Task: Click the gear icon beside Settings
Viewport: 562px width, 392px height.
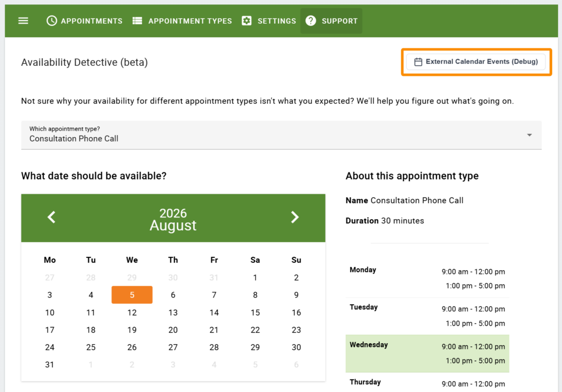Action: (x=246, y=21)
